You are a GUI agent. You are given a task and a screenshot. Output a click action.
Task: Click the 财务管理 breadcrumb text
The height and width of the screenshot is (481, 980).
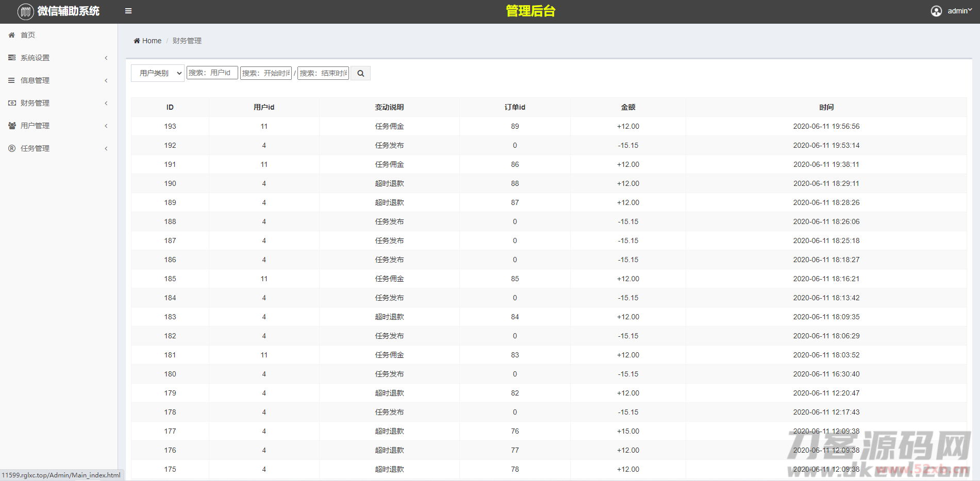click(187, 41)
